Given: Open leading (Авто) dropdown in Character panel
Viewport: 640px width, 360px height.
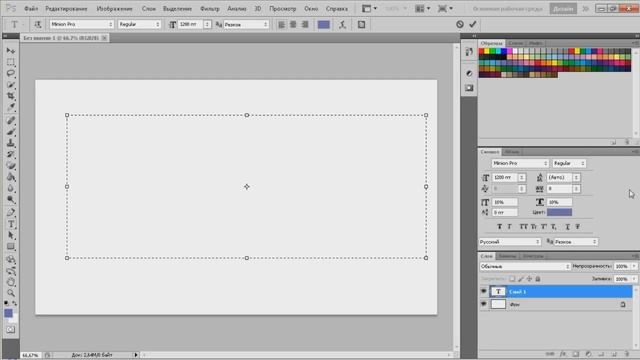Looking at the screenshot, I should (x=576, y=178).
